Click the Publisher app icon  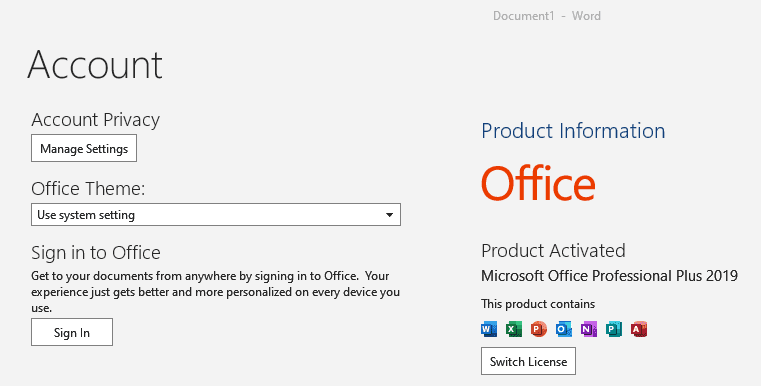[x=614, y=329]
